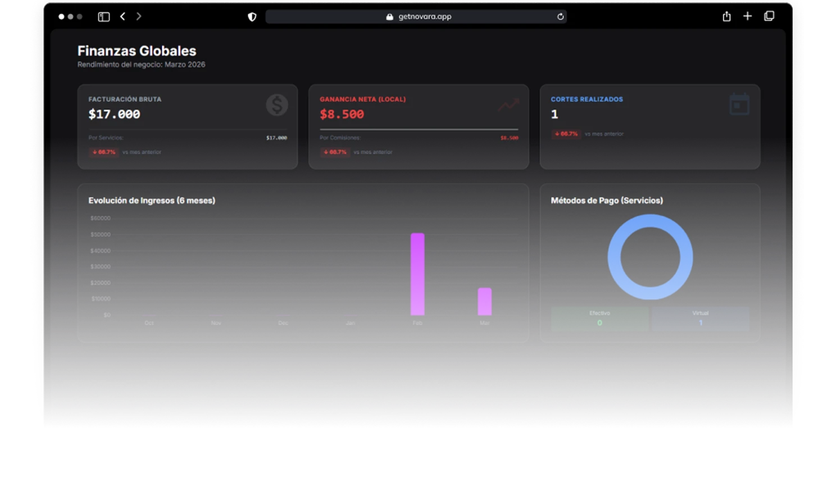832x504 pixels.
Task: Click the Mar bar in income chart
Action: (484, 302)
